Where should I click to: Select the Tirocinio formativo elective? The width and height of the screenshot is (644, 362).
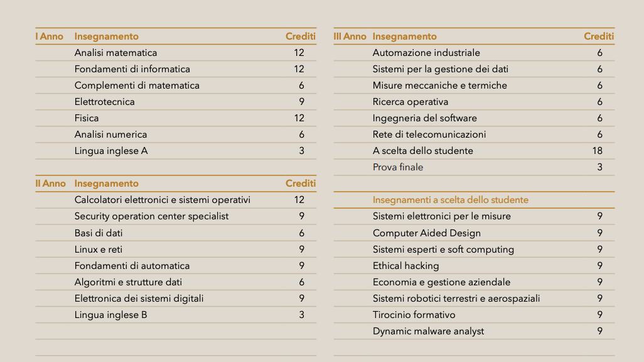pyautogui.click(x=414, y=315)
